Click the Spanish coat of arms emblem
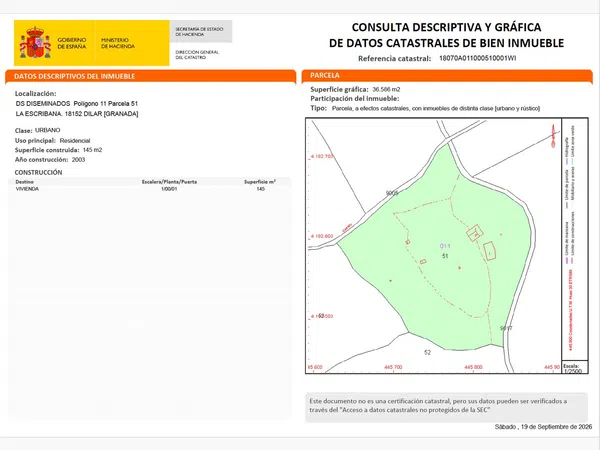Screen dimensions: 600x450 tap(35, 43)
